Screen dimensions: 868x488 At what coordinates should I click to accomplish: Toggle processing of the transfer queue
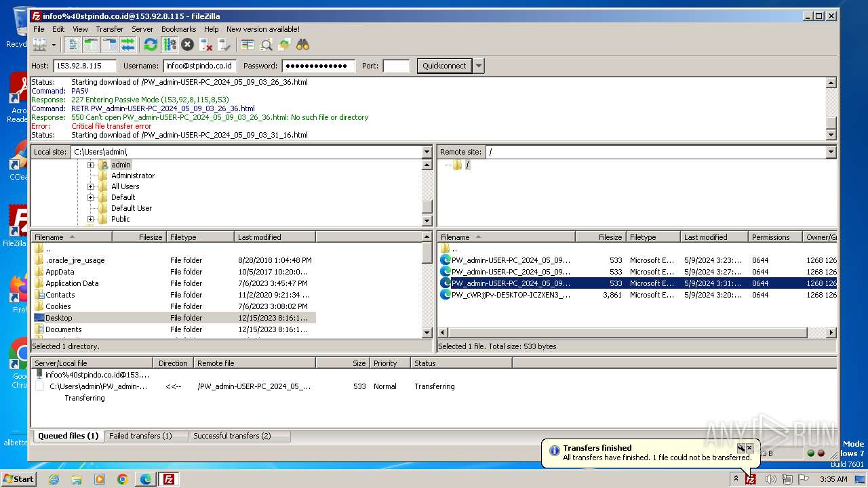(170, 45)
